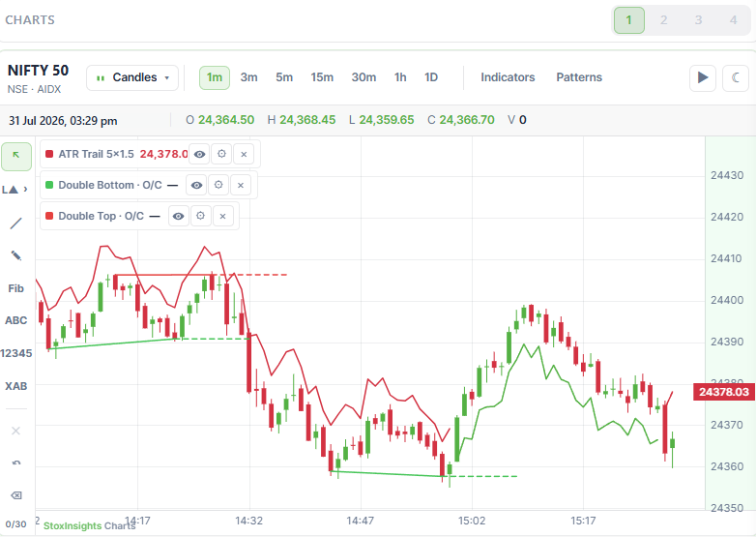Open the Indicators menu
This screenshot has width=756, height=537.
click(x=508, y=77)
